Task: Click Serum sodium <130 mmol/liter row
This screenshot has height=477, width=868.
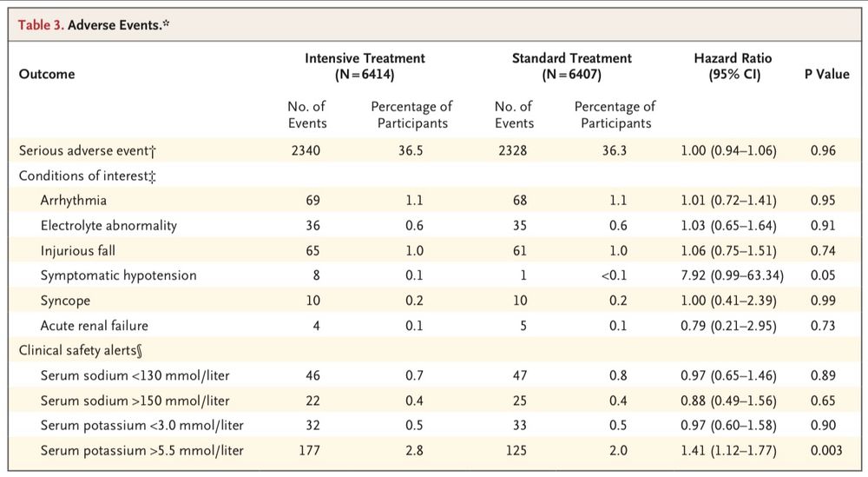Action: [x=434, y=375]
